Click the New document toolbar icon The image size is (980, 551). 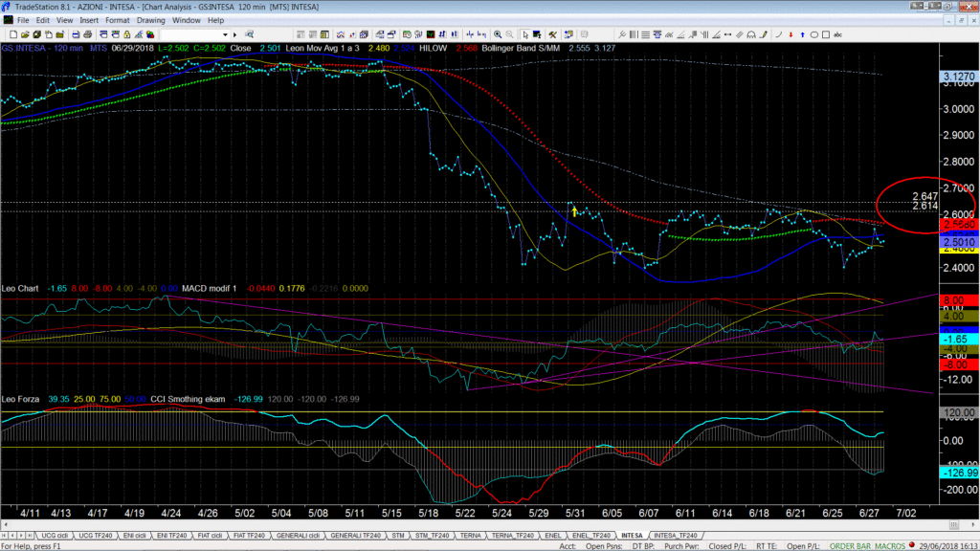pyautogui.click(x=13, y=34)
